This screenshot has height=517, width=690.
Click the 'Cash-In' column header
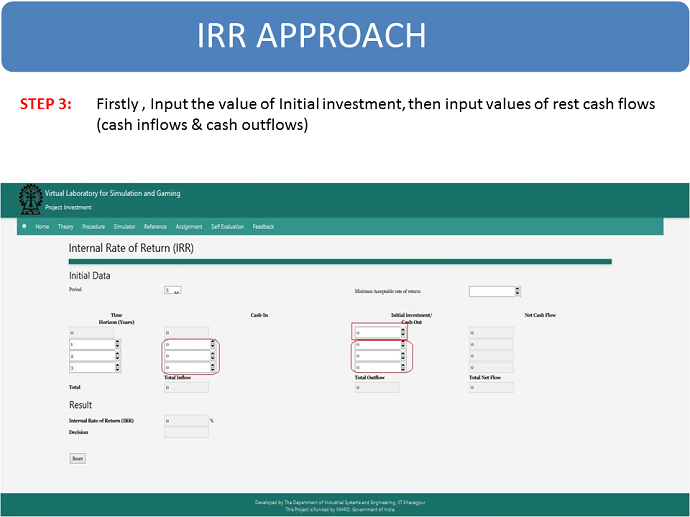(259, 315)
